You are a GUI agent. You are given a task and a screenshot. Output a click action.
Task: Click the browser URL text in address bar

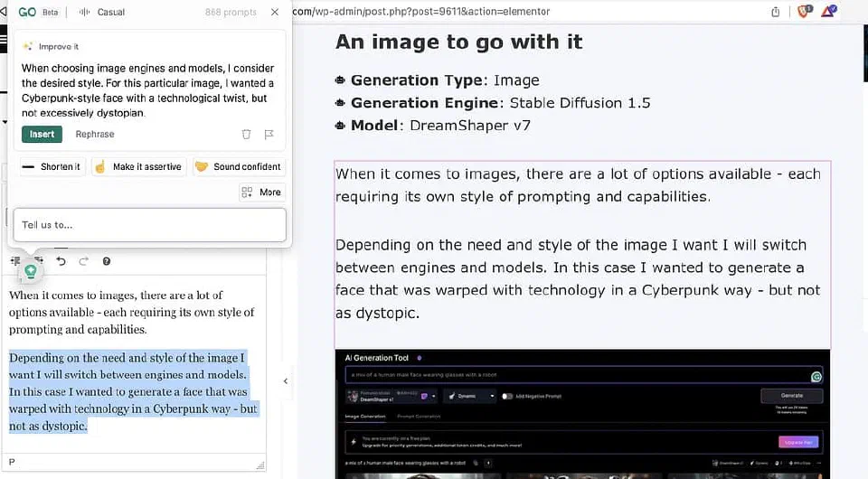420,11
